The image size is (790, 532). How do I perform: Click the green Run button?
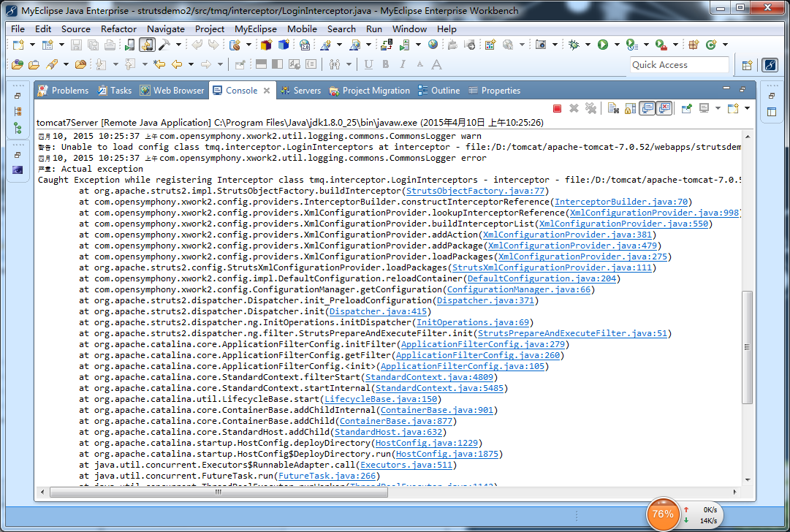click(603, 45)
